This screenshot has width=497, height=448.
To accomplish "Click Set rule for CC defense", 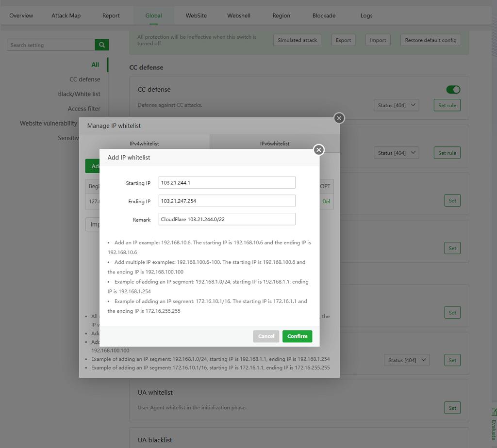I will pyautogui.click(x=447, y=105).
